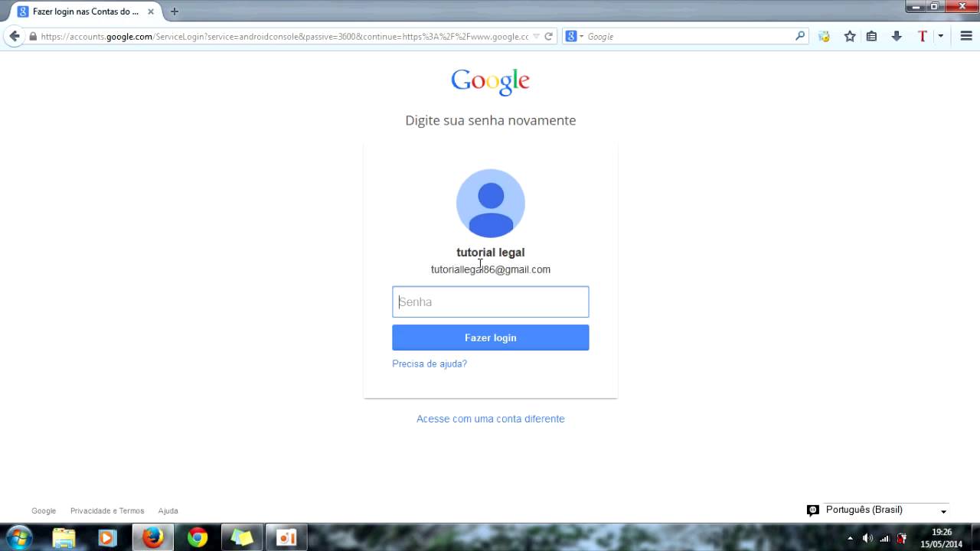Open Google Chrome from the taskbar
Screen dimensions: 980x551
point(198,538)
